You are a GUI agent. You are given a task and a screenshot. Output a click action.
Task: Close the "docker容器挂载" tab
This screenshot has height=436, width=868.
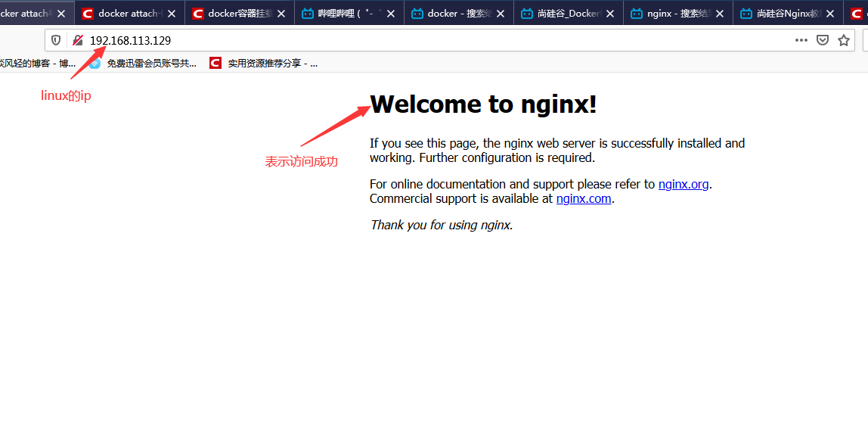pyautogui.click(x=281, y=14)
